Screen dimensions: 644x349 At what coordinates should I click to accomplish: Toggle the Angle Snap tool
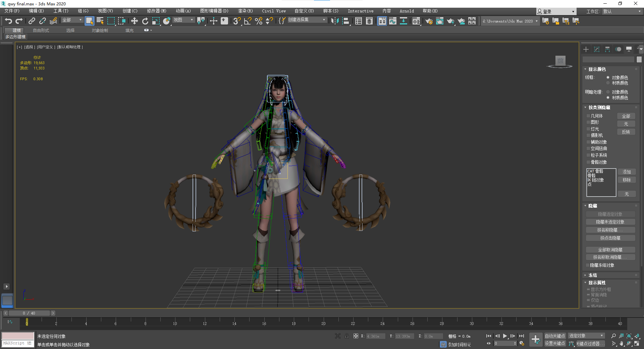coord(248,21)
